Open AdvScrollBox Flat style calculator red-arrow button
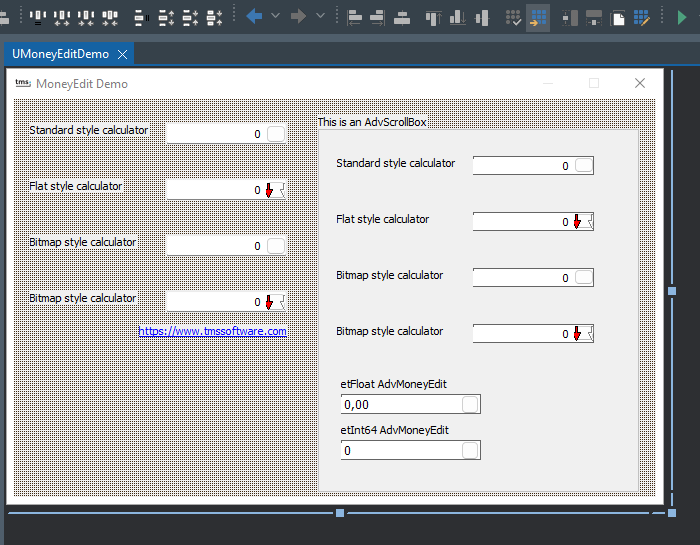This screenshot has height=545, width=700. (583, 221)
